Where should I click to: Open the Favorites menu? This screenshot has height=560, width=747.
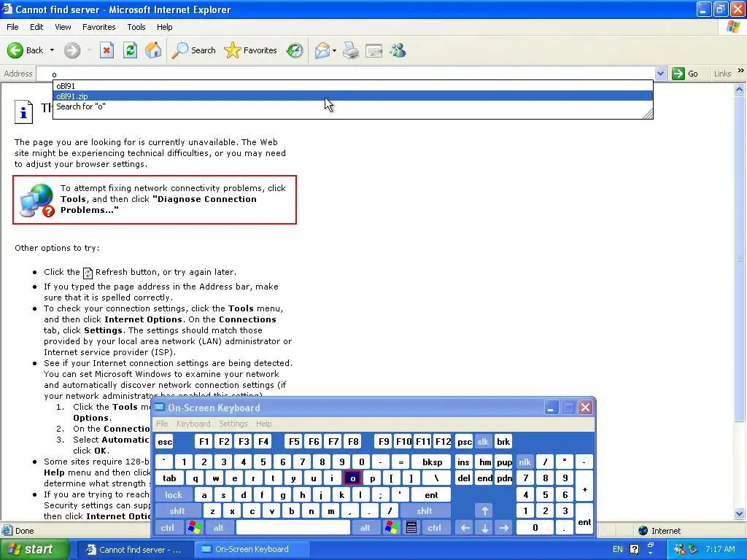coord(98,27)
